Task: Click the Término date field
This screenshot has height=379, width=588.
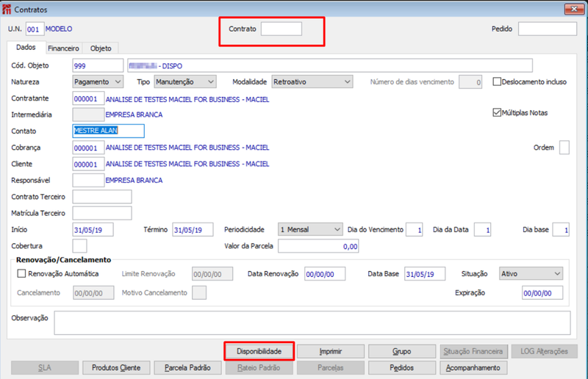Action: tap(193, 229)
